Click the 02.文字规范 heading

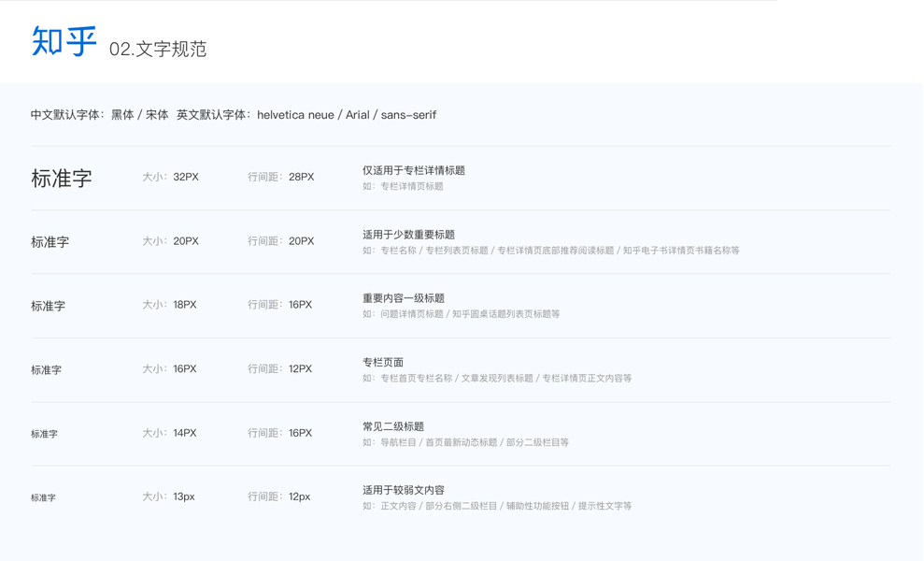tap(157, 50)
